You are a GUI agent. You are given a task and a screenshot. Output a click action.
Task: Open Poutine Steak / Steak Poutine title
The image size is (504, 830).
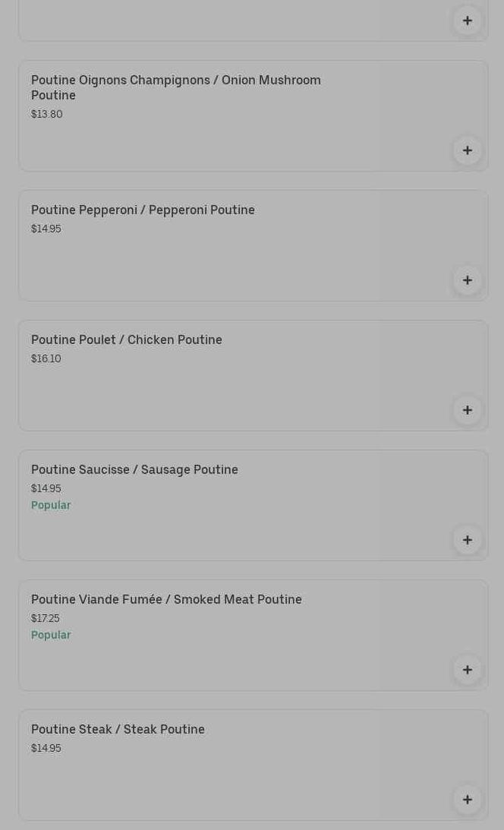pyautogui.click(x=118, y=729)
